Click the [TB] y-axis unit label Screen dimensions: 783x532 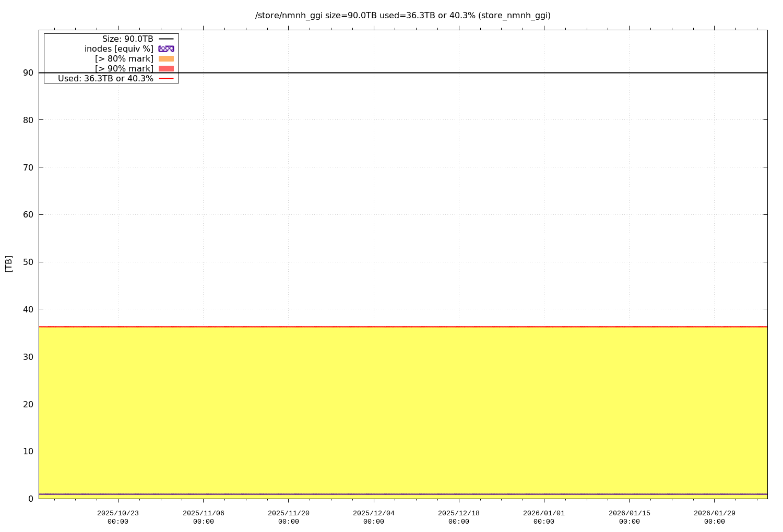8,263
